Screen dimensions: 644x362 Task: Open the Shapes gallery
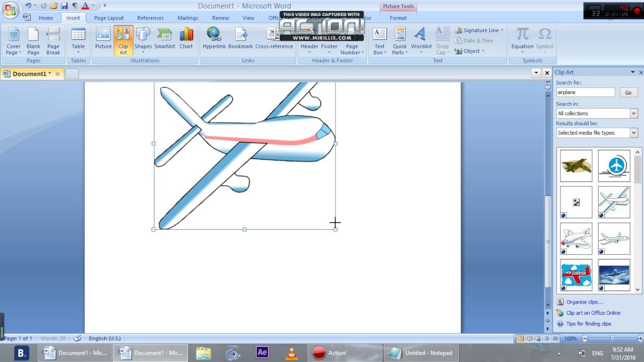(143, 40)
